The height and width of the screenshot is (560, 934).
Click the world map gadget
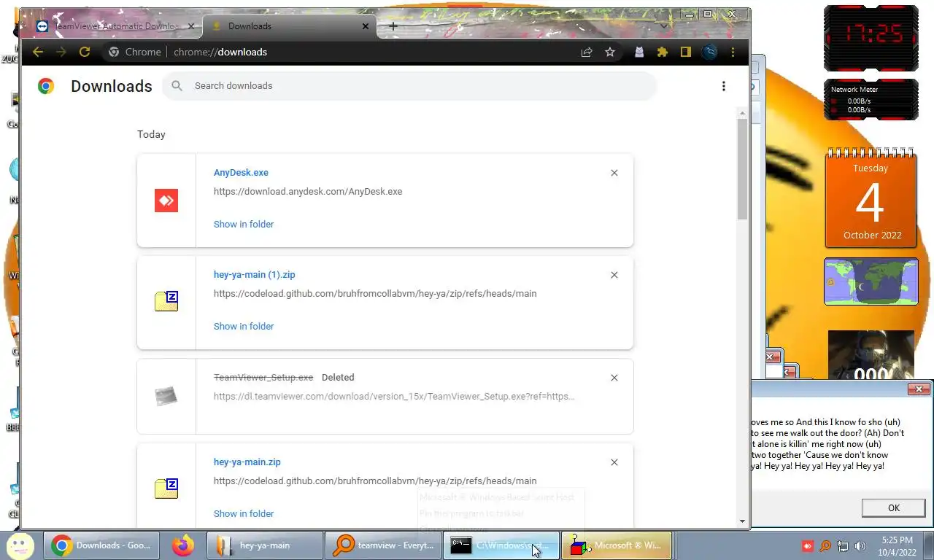tap(871, 281)
